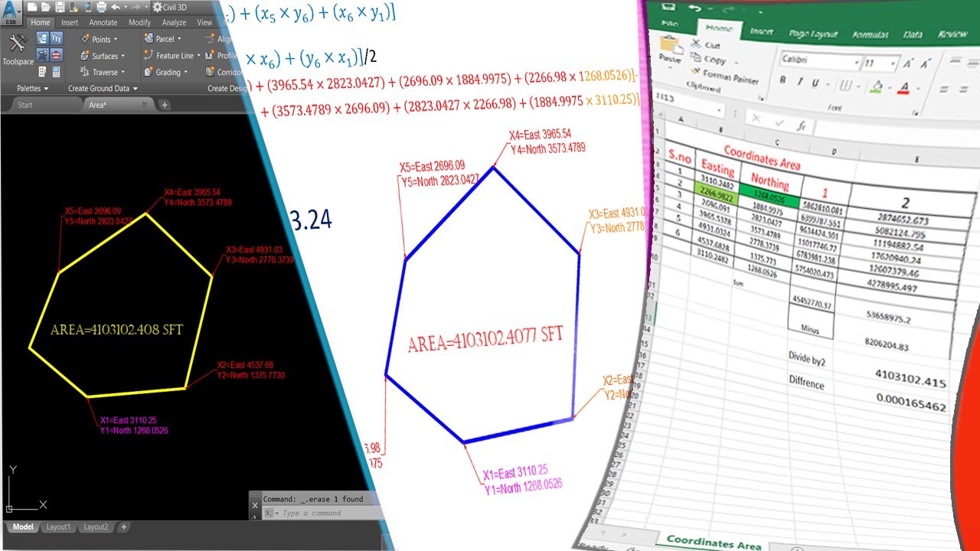
Task: Click the Points icon in Create Ground Data
Action: pyautogui.click(x=85, y=39)
